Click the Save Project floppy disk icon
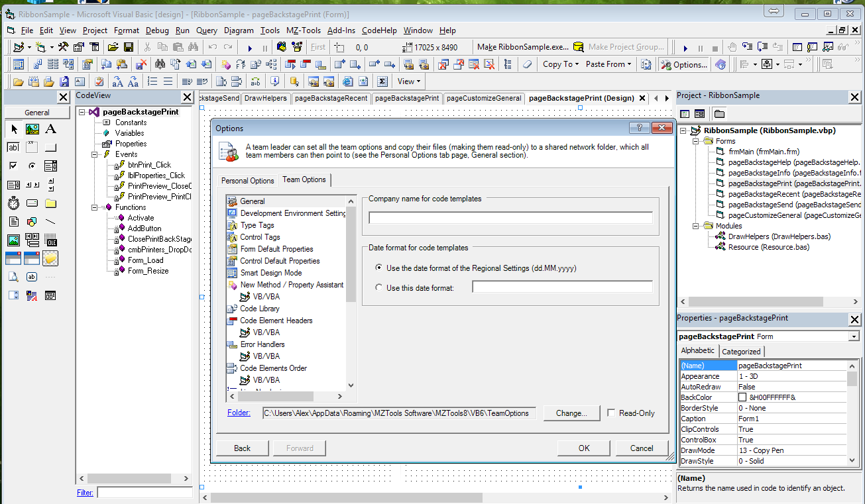 pos(129,47)
